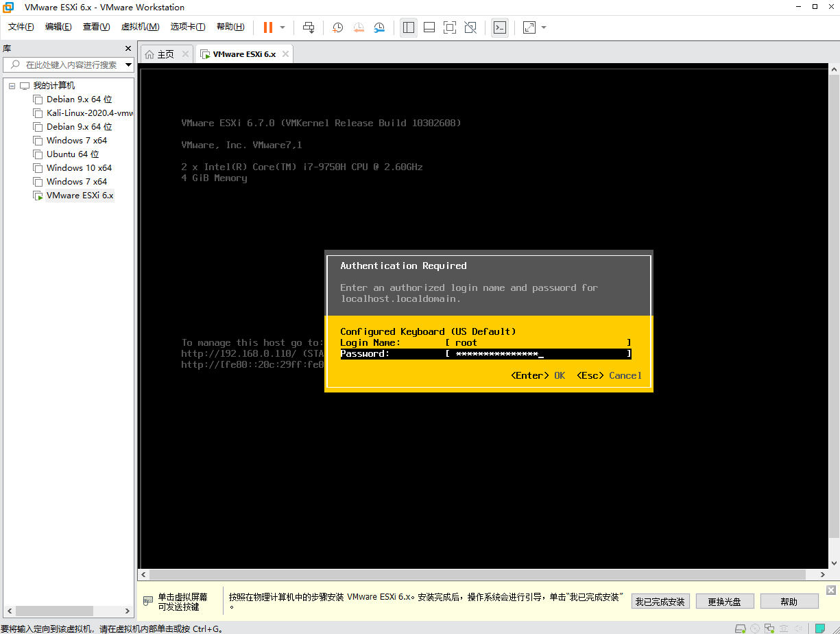Click the keyboard icon in the hint bar
Viewport: 840px width, 634px height.
148,601
